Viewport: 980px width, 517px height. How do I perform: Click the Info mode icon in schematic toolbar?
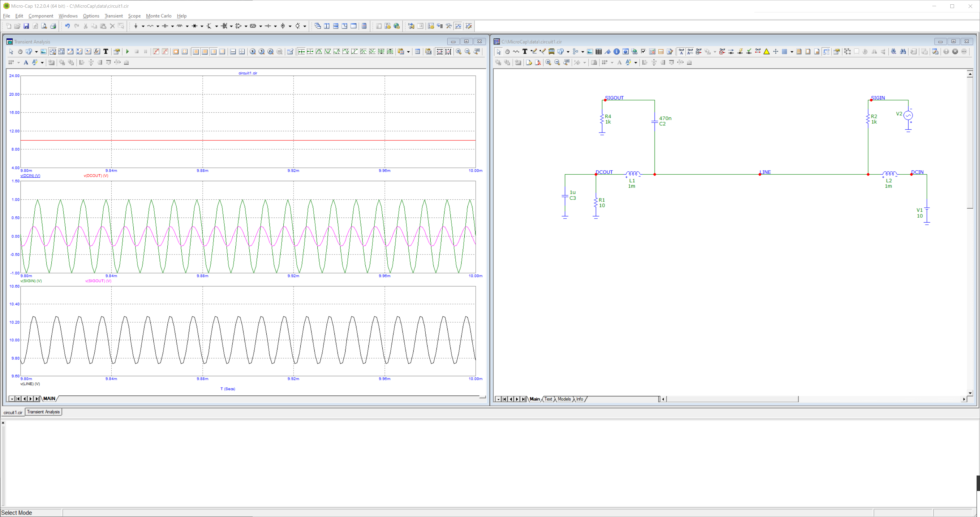click(616, 51)
